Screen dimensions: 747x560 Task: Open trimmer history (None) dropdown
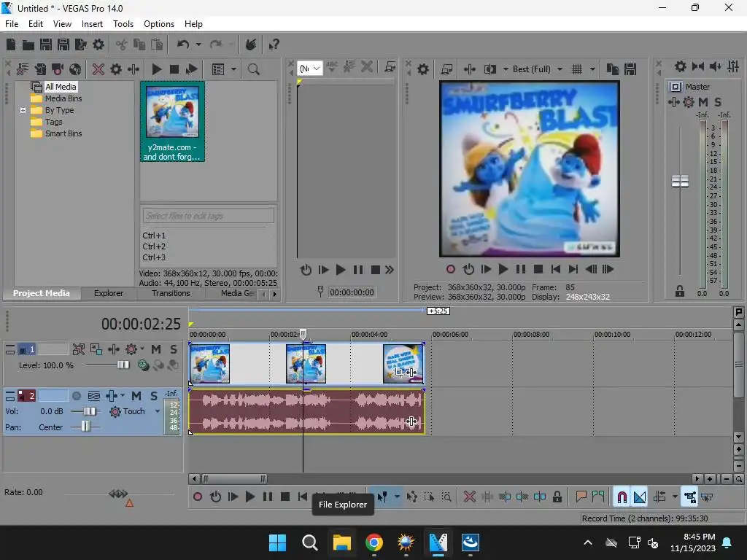(x=309, y=69)
